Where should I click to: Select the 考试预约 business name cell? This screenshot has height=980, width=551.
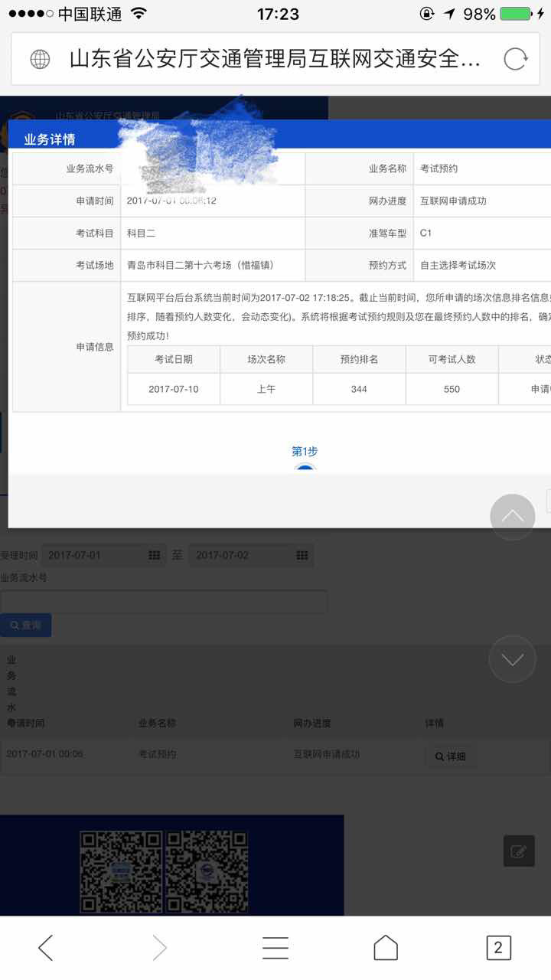pyautogui.click(x=482, y=168)
